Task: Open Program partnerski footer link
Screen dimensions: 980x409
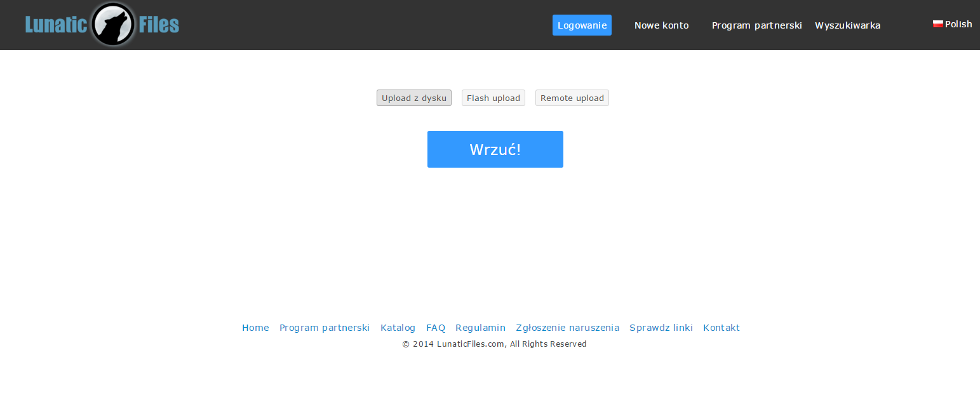Action: tap(325, 328)
